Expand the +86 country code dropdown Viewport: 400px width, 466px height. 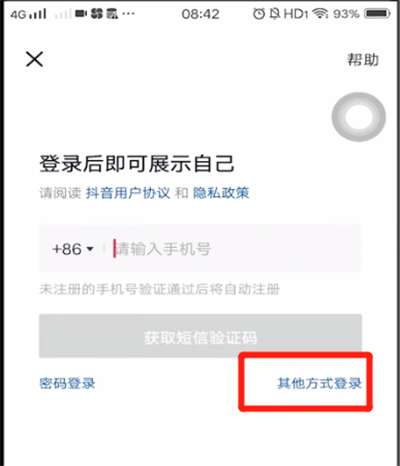click(x=73, y=249)
